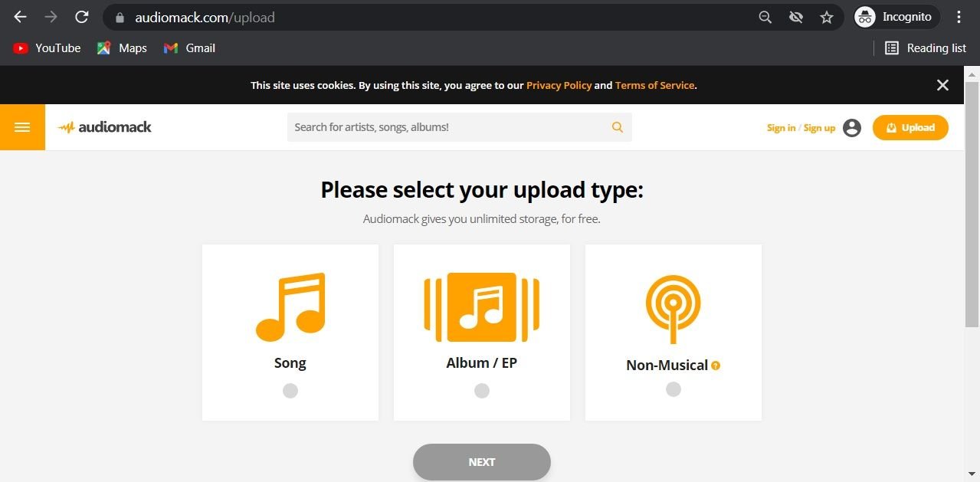Click the orange Upload button
This screenshot has width=980, height=482.
[910, 127]
